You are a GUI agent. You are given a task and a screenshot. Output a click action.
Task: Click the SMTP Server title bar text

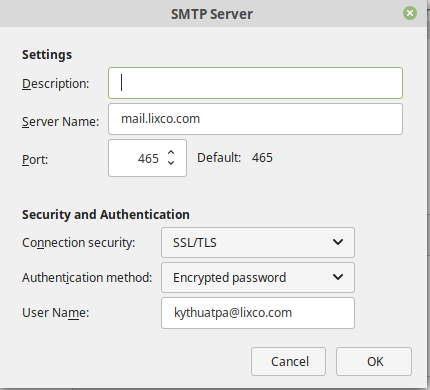[212, 14]
